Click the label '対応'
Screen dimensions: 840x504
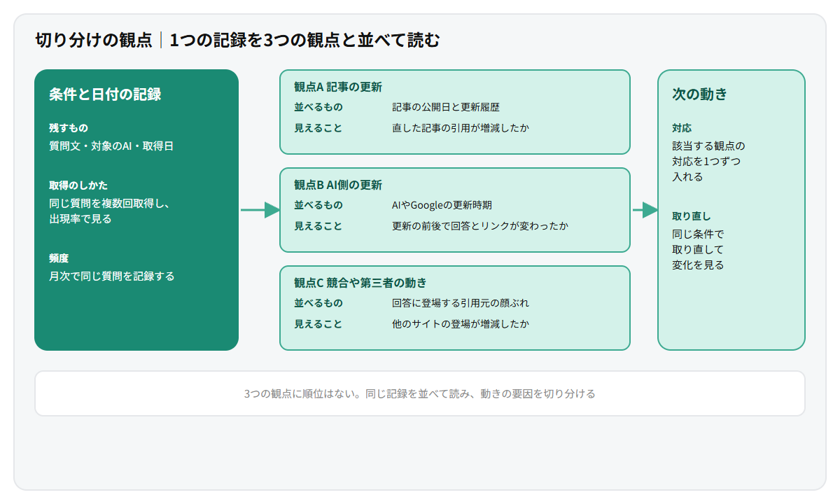[682, 128]
